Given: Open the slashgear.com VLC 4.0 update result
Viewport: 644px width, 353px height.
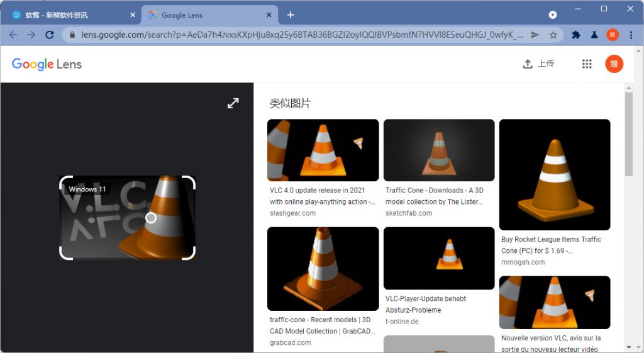Looking at the screenshot, I should 323,150.
